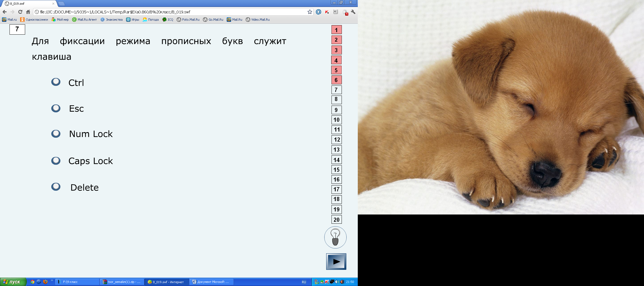
Task: Select the Num Lock radio button
Action: 56,134
